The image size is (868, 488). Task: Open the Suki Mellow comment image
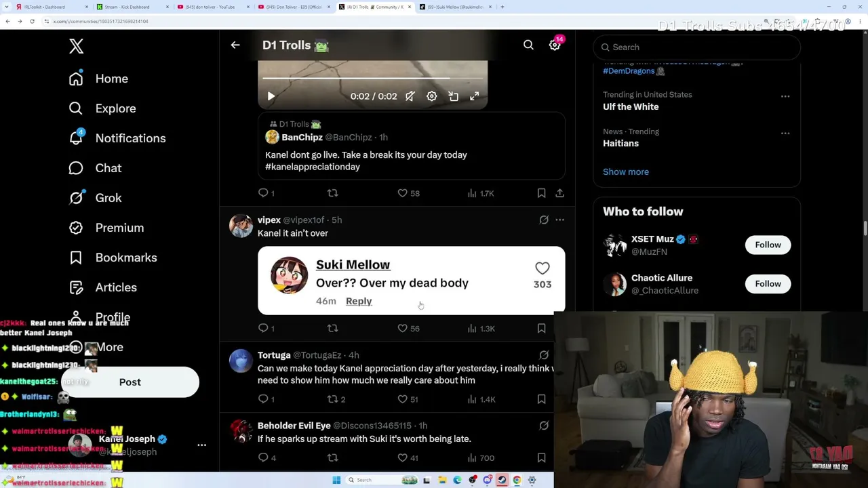pyautogui.click(x=411, y=281)
